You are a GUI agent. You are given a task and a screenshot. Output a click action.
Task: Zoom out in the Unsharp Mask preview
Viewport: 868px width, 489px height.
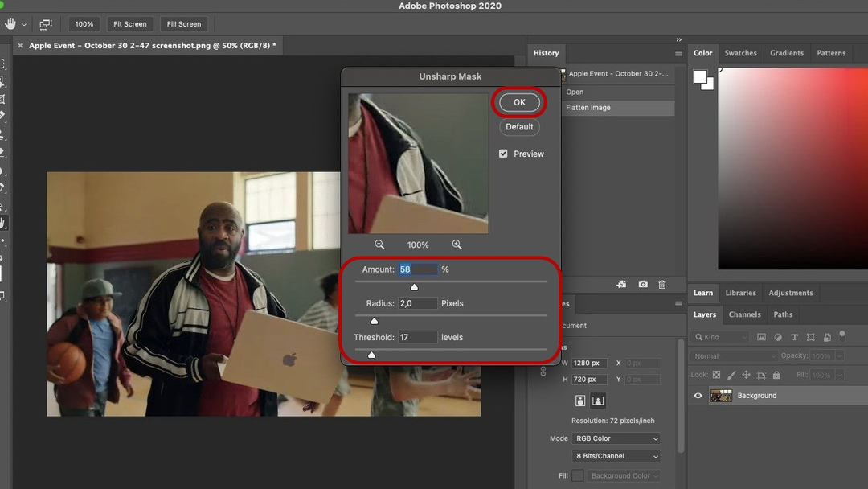[379, 244]
